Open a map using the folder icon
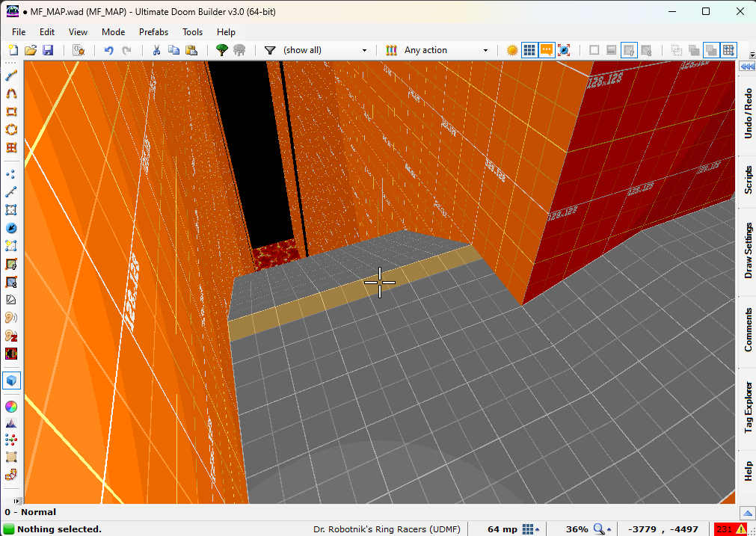756x536 pixels. (x=31, y=50)
